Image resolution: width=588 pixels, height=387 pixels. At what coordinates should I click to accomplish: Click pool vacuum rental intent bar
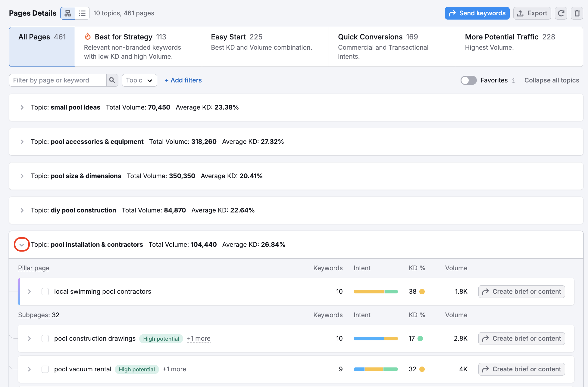click(376, 369)
